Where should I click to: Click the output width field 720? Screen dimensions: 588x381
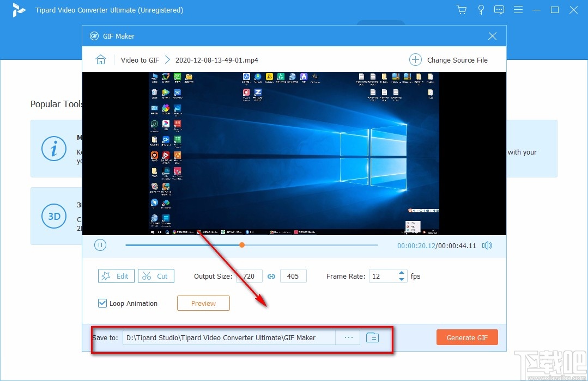250,276
